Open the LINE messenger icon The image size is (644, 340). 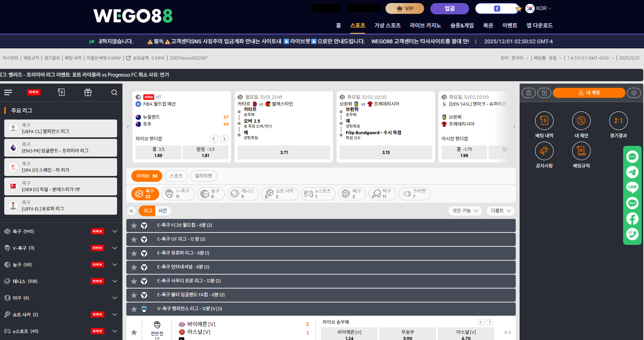click(x=632, y=188)
